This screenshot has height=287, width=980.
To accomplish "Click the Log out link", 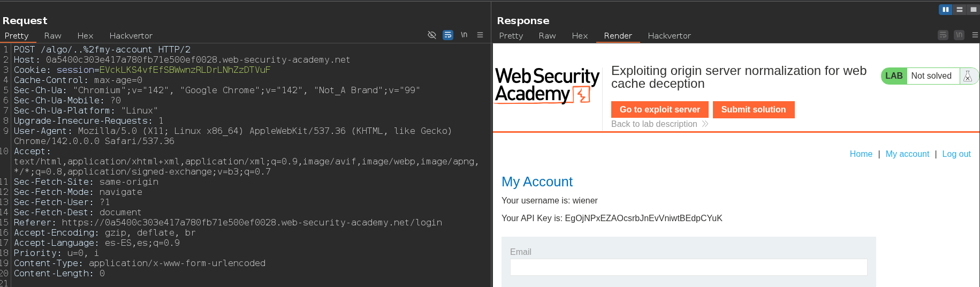I will 956,154.
